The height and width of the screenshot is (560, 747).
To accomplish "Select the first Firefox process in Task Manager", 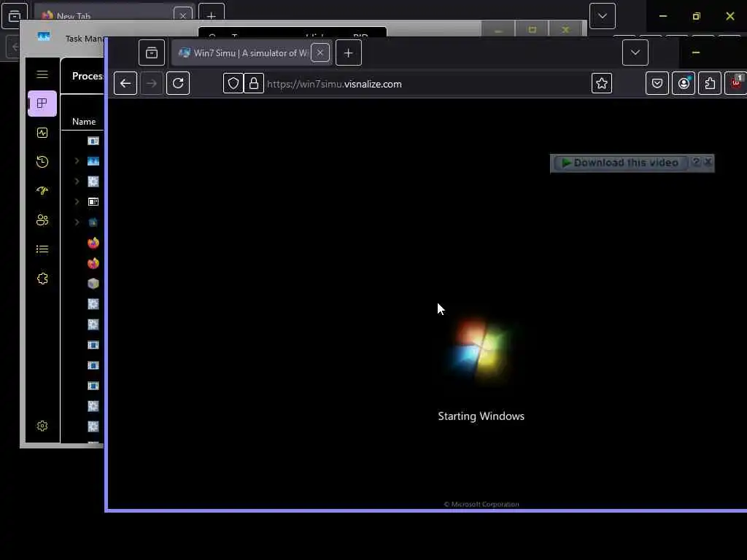I will click(93, 243).
